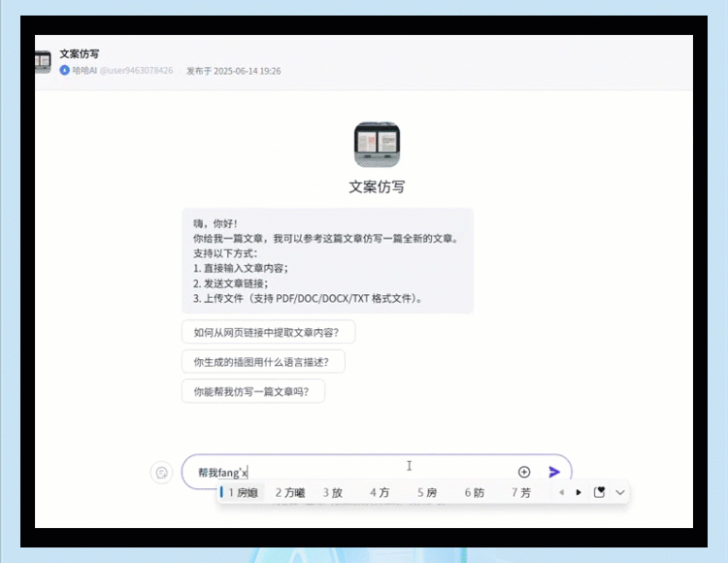Screen dimensions: 728x563
Task: Click the blue 哈哈AI author avatar badge
Action: pos(65,71)
